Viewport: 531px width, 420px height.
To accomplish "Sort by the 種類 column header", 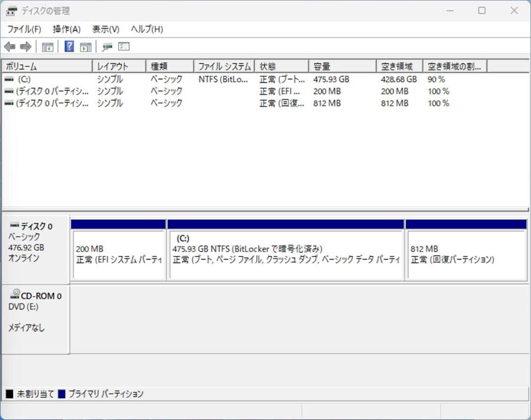I will point(170,66).
